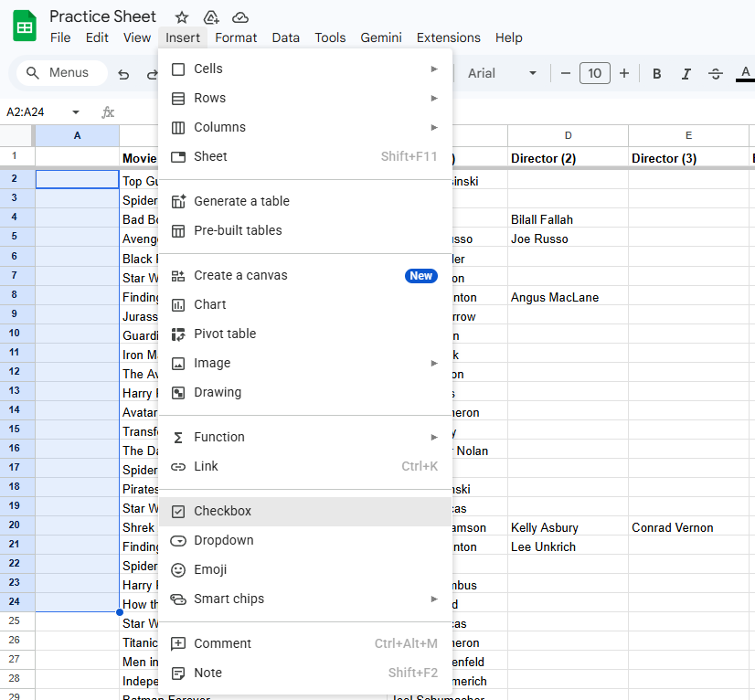Toggle italic formatting
The width and height of the screenshot is (755, 700).
pyautogui.click(x=686, y=73)
